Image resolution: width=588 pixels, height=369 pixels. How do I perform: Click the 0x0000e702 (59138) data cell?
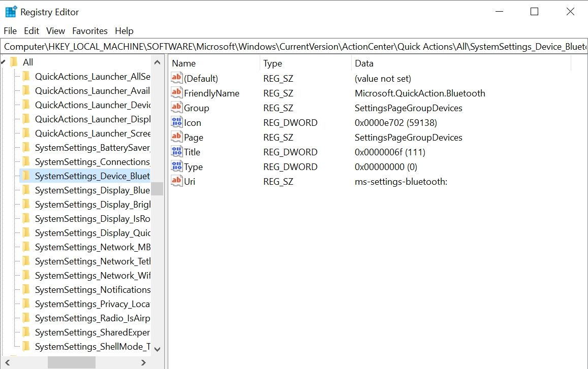(395, 123)
